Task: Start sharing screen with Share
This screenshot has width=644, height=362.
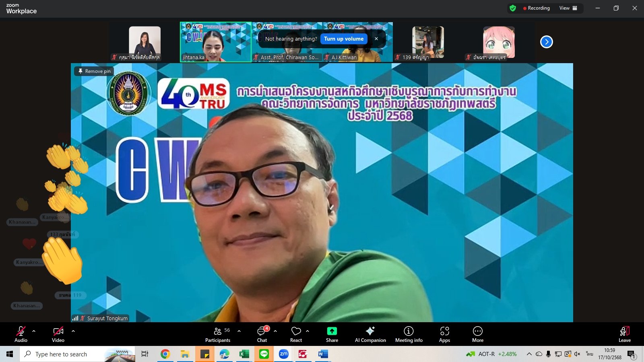Action: (x=332, y=334)
